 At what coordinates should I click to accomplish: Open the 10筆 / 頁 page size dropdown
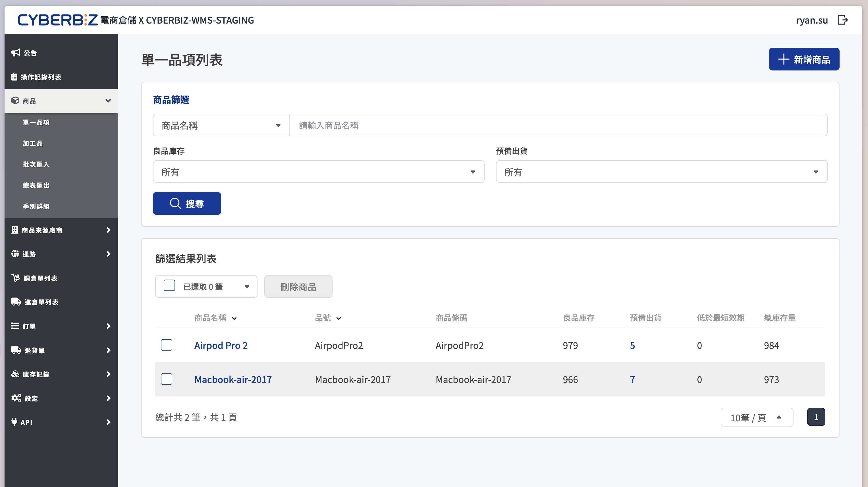(757, 417)
